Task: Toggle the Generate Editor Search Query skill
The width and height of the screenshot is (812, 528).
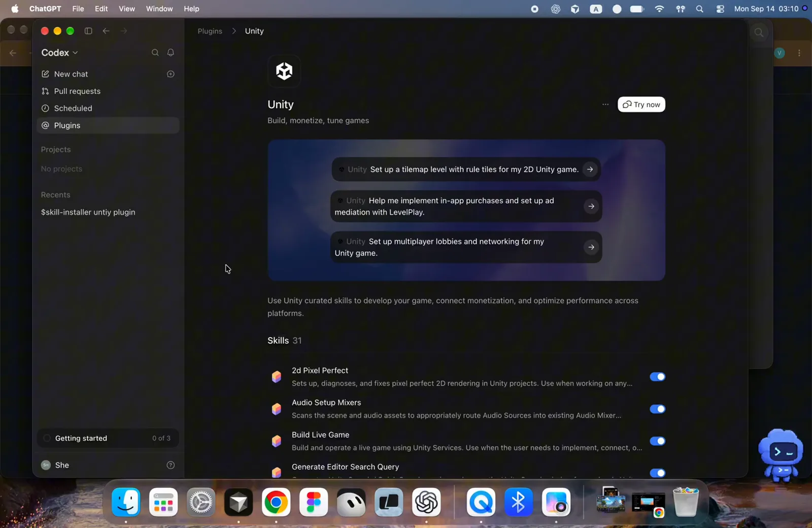Action: [657, 473]
